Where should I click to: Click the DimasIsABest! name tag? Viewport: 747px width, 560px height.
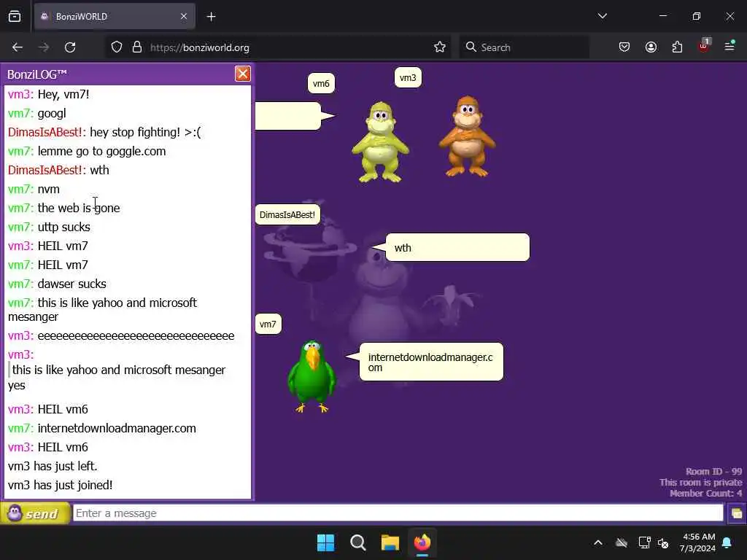tap(287, 215)
